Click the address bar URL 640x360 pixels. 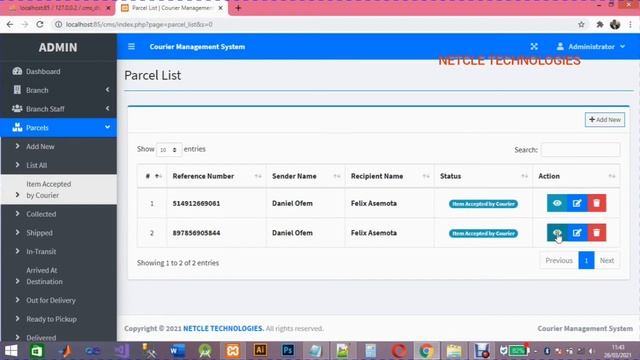coord(139,24)
